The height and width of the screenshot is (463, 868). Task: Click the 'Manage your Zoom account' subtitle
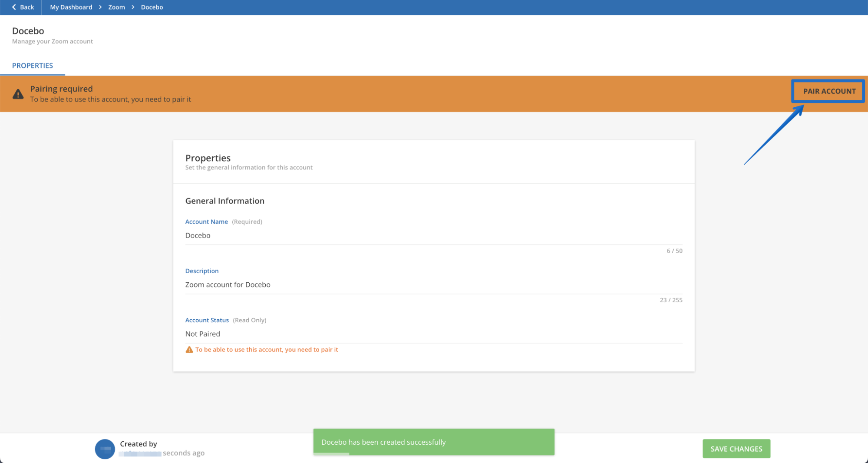tap(53, 41)
